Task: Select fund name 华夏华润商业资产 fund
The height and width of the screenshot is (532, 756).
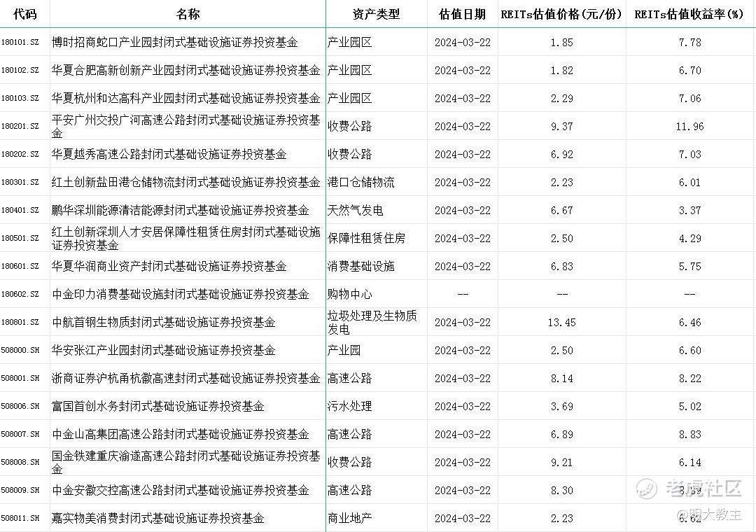Action: tap(169, 266)
